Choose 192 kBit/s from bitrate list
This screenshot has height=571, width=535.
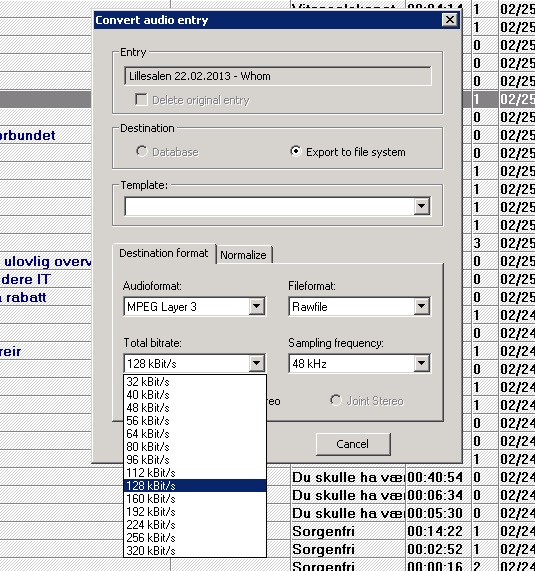coord(195,512)
